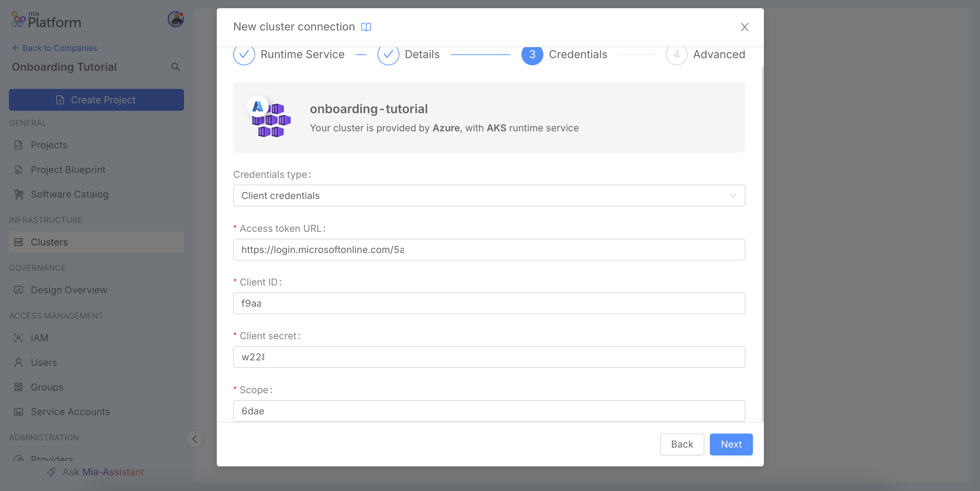Open Project Blueprint in the sidebar
Image resolution: width=980 pixels, height=491 pixels.
(96, 170)
